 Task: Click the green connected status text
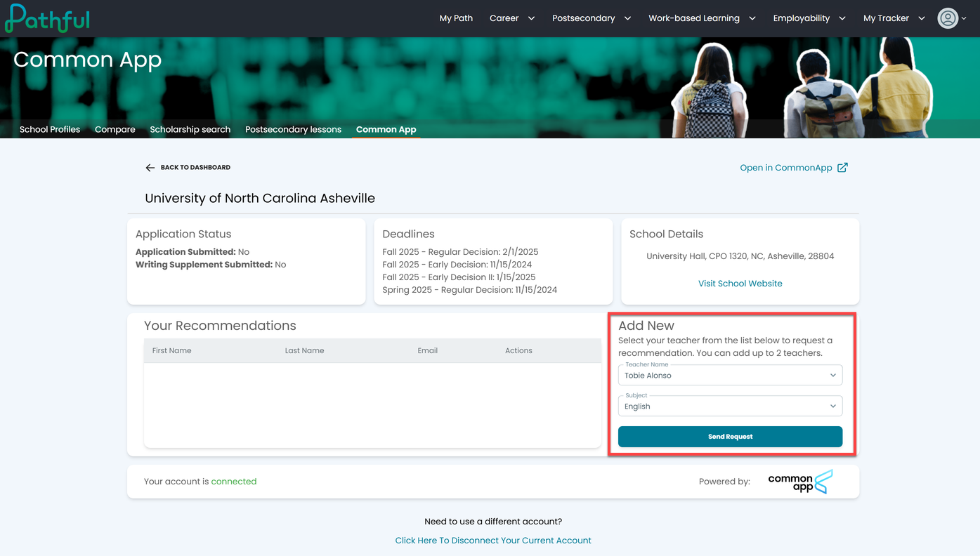[234, 482]
